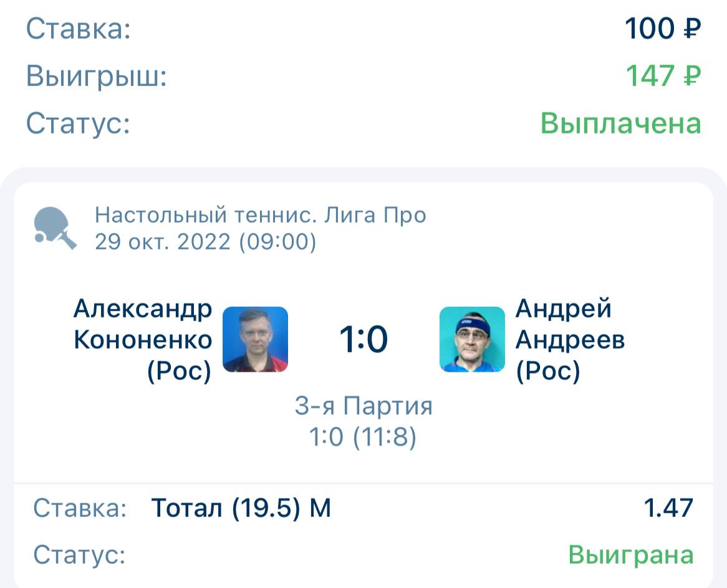Click the 1.47 odds value
The width and height of the screenshot is (727, 588).
(668, 509)
